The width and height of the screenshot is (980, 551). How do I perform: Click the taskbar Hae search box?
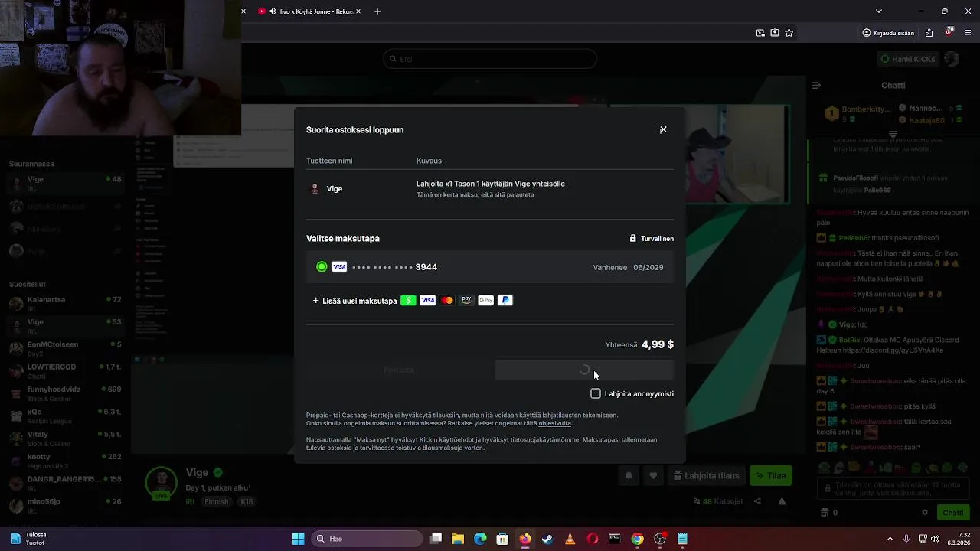[366, 539]
